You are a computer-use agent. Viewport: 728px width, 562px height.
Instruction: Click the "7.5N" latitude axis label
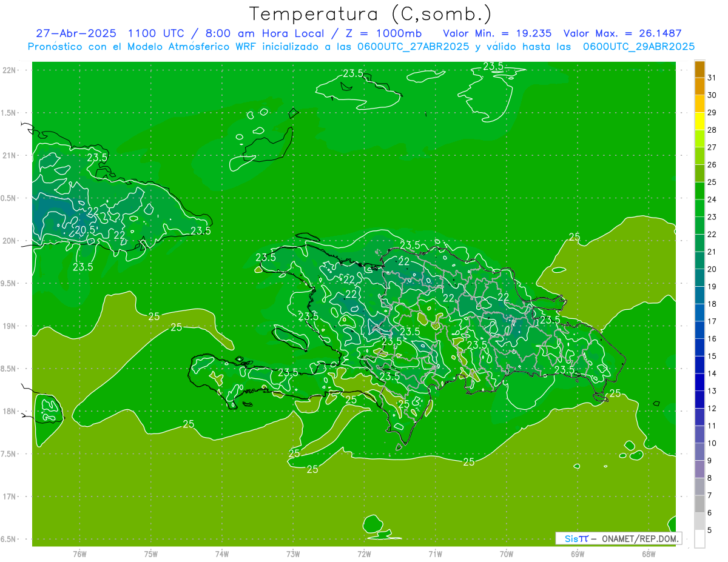(8, 454)
